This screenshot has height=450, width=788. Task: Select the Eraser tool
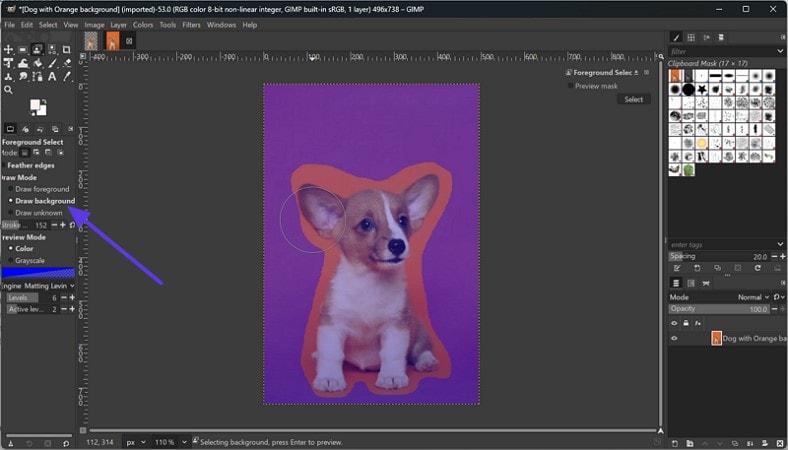point(66,63)
